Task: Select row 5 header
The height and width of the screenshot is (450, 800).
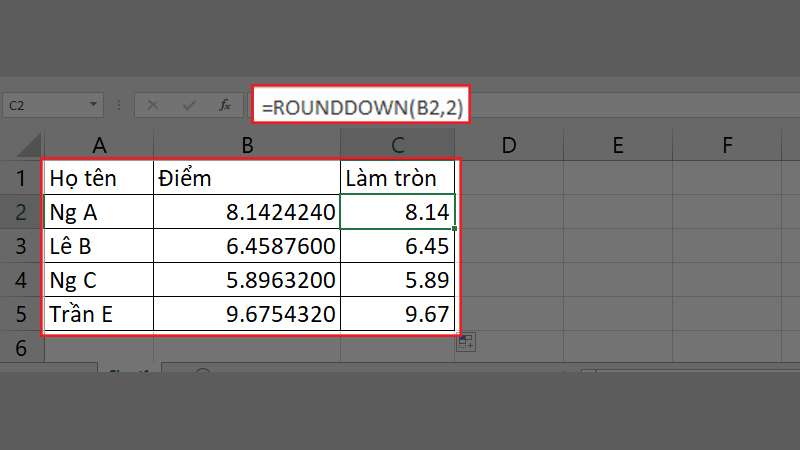Action: pyautogui.click(x=21, y=314)
